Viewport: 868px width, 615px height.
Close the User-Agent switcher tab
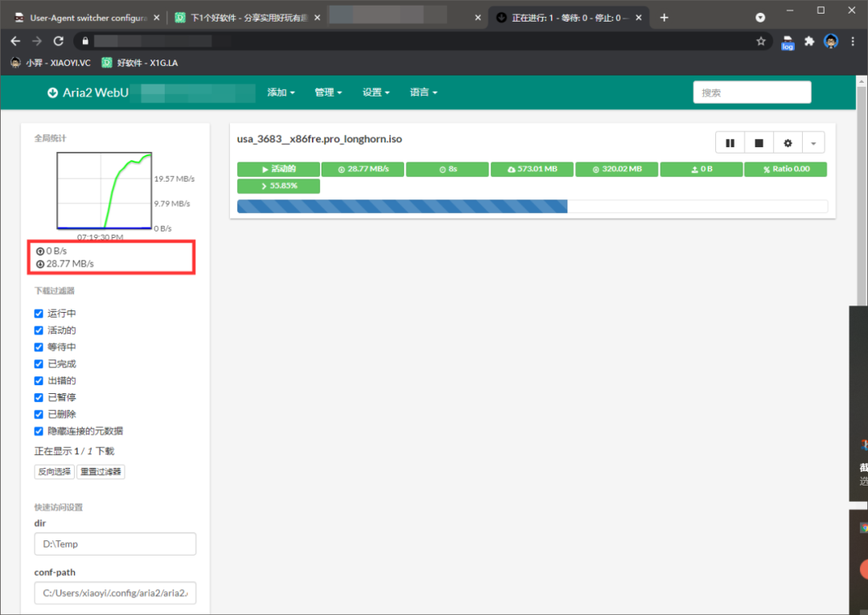point(157,18)
